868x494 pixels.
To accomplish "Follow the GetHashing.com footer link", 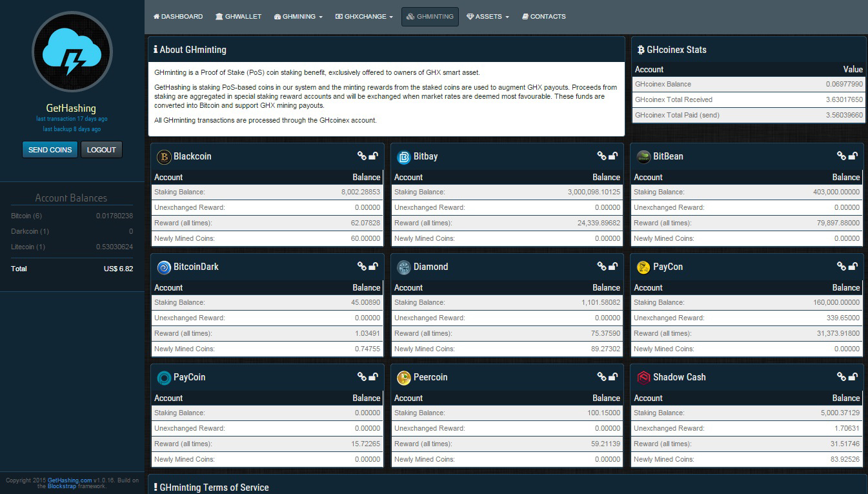I will [x=70, y=480].
